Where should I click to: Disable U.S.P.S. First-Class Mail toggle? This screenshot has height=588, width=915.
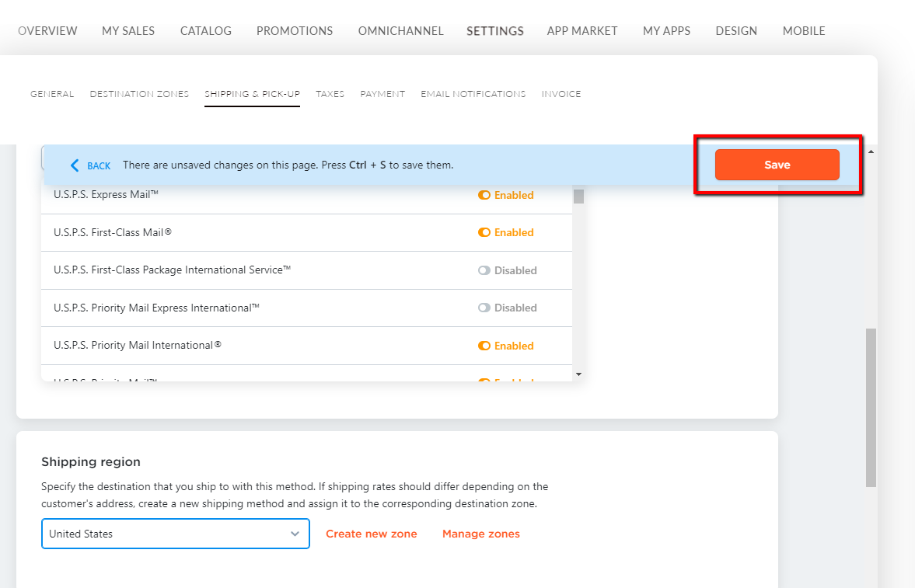click(x=484, y=232)
